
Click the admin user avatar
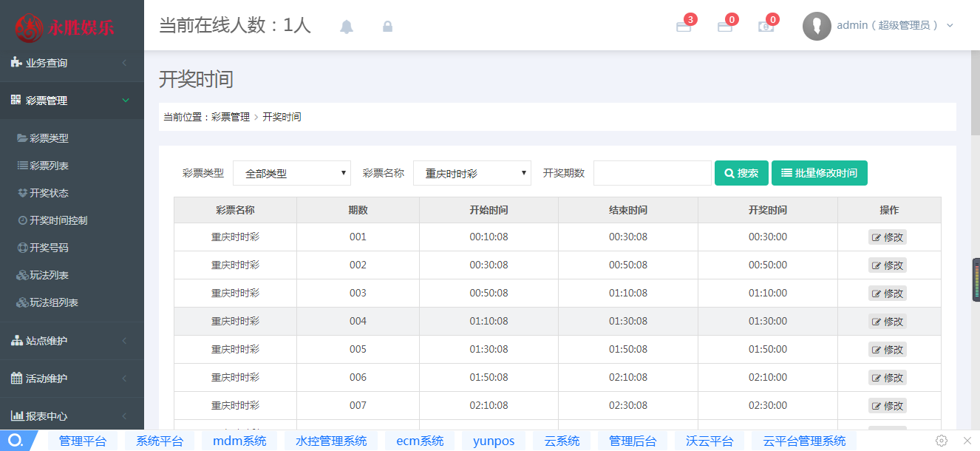pos(817,26)
